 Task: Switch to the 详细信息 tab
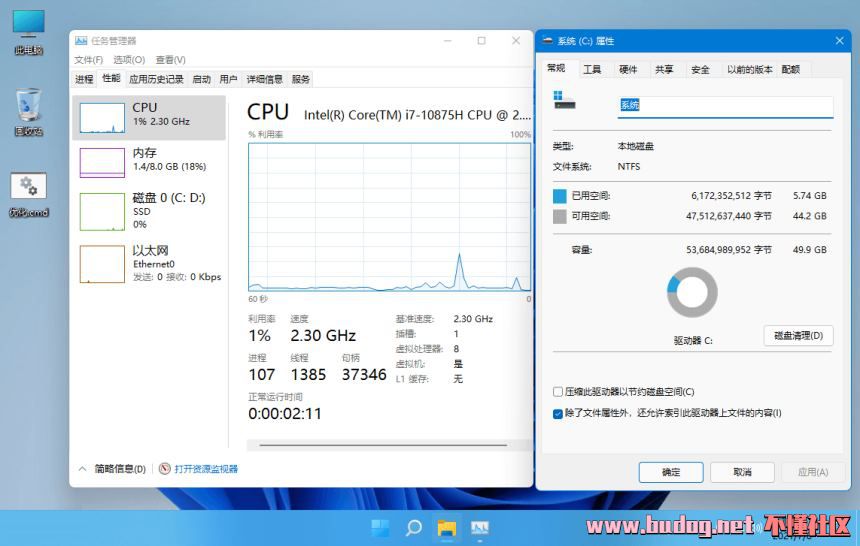click(264, 80)
